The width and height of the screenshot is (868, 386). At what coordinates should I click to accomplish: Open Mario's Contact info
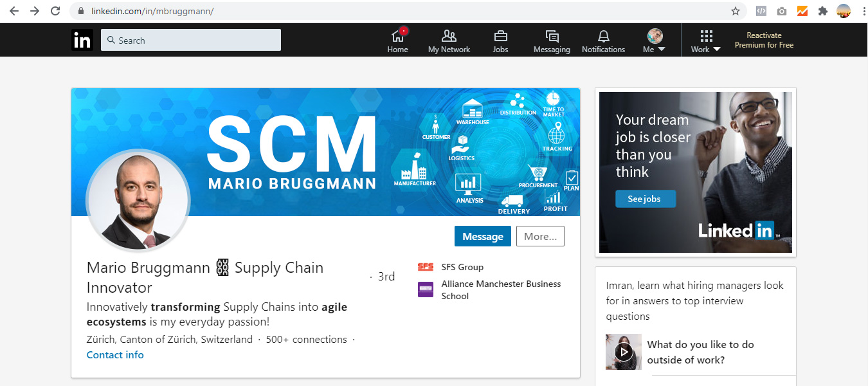point(115,355)
